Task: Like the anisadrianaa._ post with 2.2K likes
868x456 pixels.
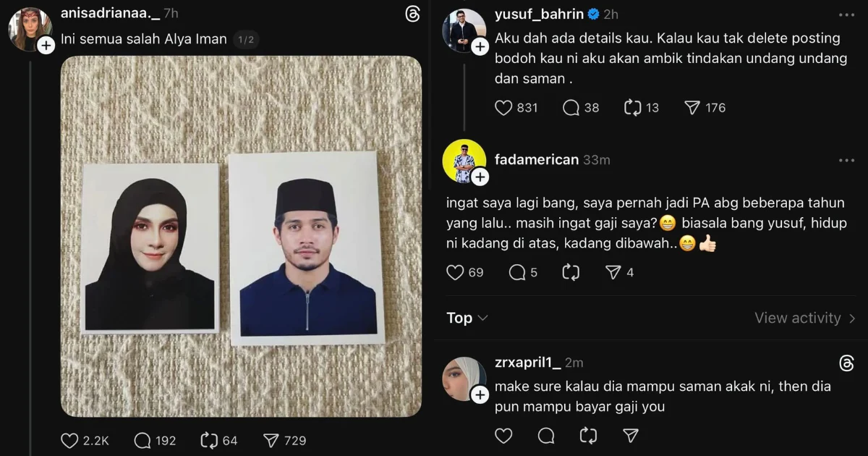Action: (x=69, y=440)
